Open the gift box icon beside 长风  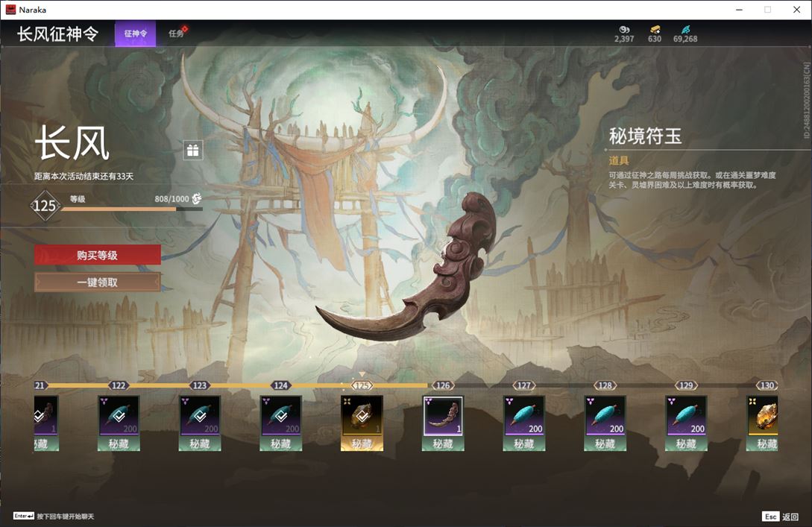[192, 150]
